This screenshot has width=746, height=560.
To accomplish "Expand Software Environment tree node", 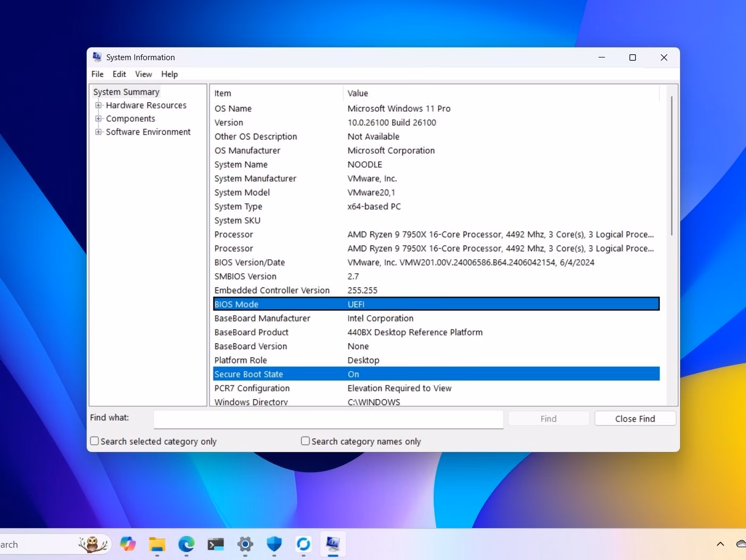I will (98, 132).
